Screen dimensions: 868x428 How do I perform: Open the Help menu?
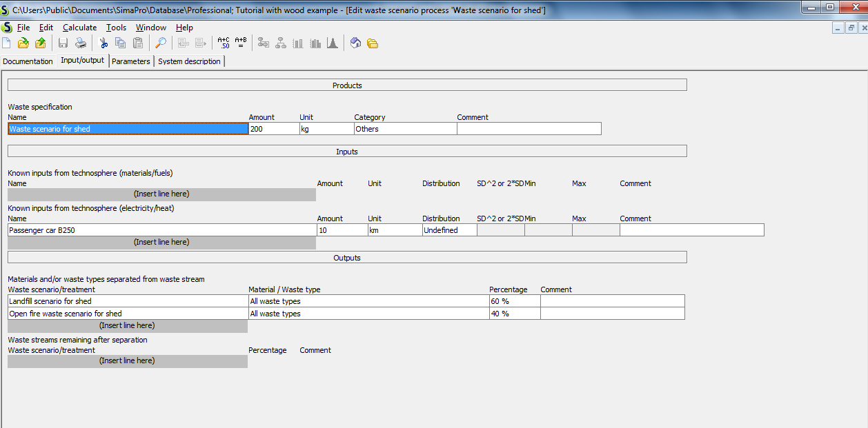(x=184, y=28)
